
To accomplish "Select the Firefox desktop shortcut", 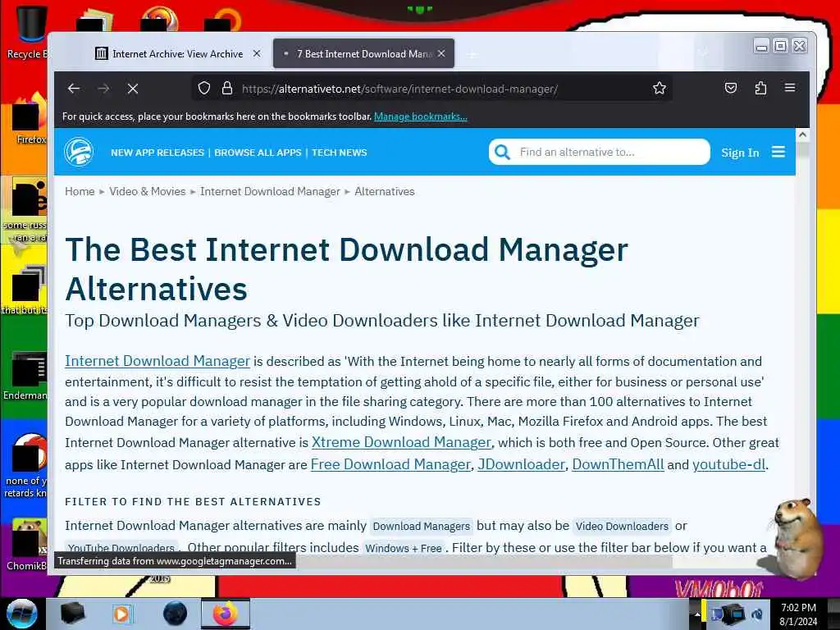I will point(29,120).
